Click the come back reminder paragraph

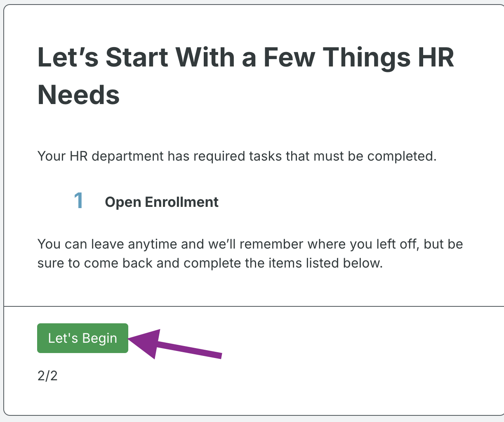pyautogui.click(x=250, y=253)
